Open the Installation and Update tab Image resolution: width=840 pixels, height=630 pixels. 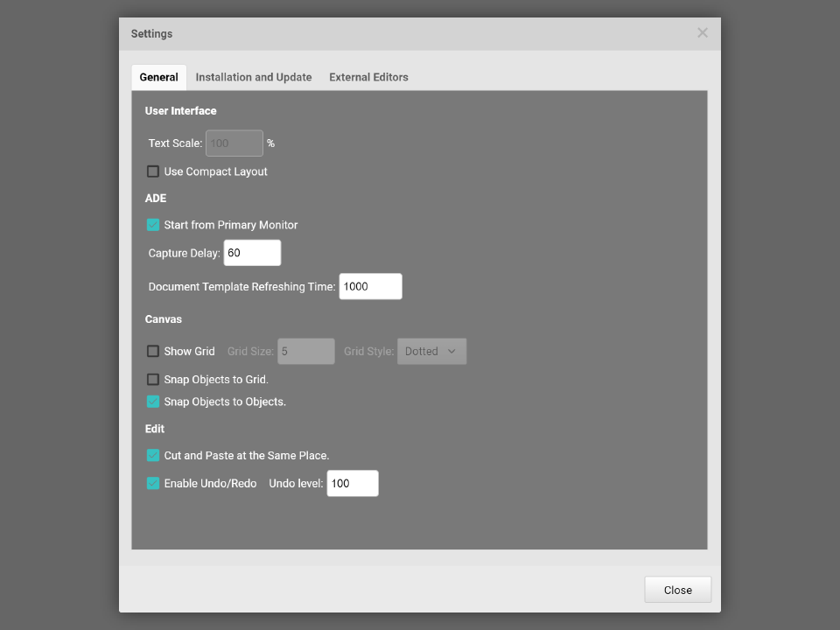coord(254,77)
